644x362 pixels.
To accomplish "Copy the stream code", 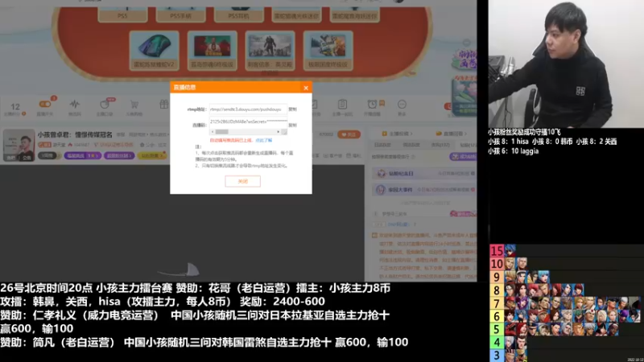I will [x=292, y=125].
